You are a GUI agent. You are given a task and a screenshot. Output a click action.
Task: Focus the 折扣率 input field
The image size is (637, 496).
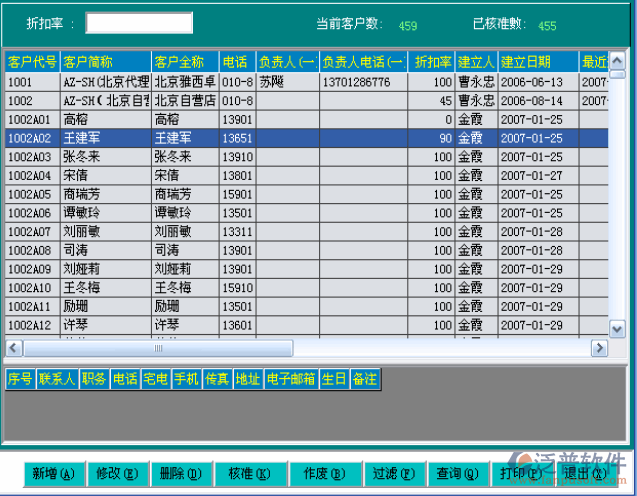pos(139,24)
